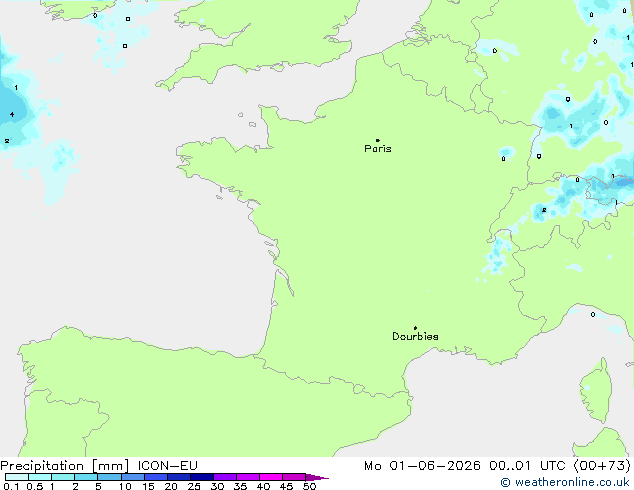This screenshot has height=490, width=634.
Task: Click the over-50 mm arrow tip of legend
Action: 317,477
